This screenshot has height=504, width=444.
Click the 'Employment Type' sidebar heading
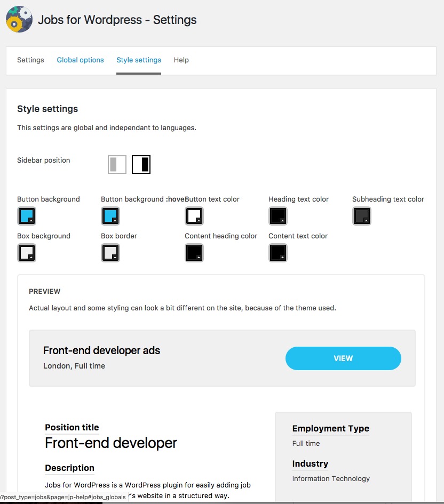click(x=330, y=428)
